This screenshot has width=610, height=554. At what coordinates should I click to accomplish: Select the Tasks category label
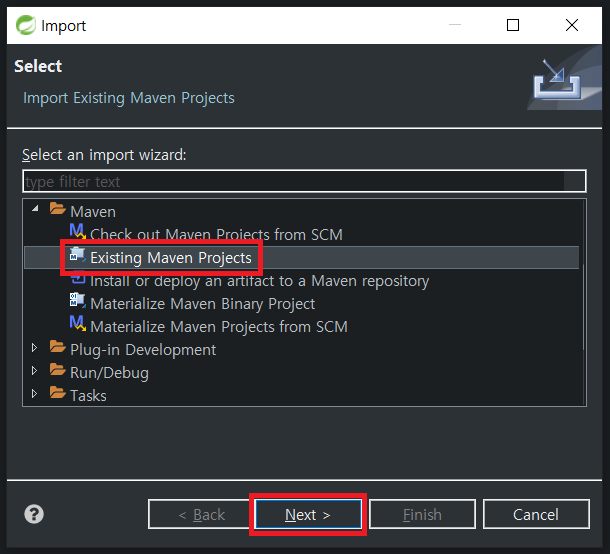coord(88,395)
